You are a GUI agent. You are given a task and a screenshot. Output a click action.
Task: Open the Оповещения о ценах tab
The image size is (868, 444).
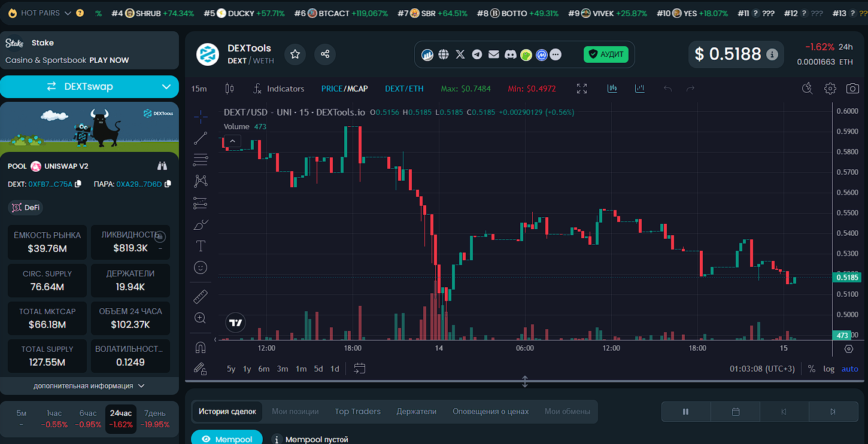pyautogui.click(x=491, y=411)
